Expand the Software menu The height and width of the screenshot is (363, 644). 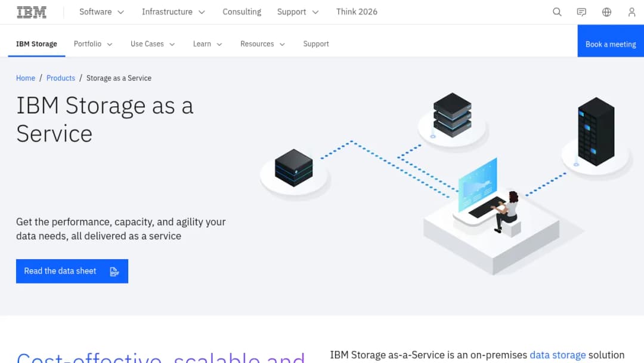click(x=101, y=12)
